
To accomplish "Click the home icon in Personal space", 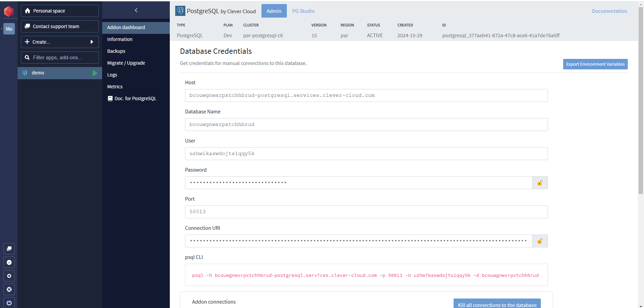I will [x=28, y=11].
